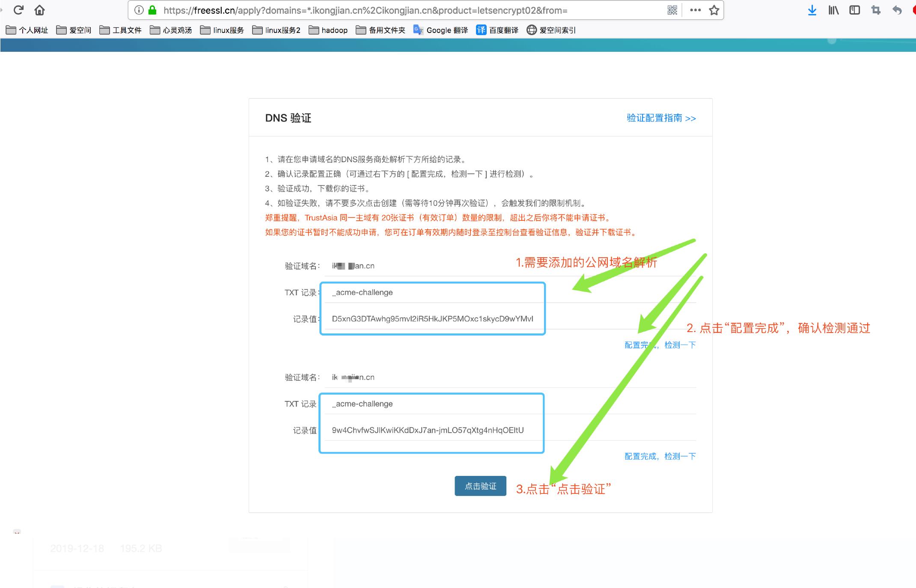Screen dimensions: 916x588
Task: Open the 心灵鸡汤 bookmarks folder
Action: [x=171, y=30]
